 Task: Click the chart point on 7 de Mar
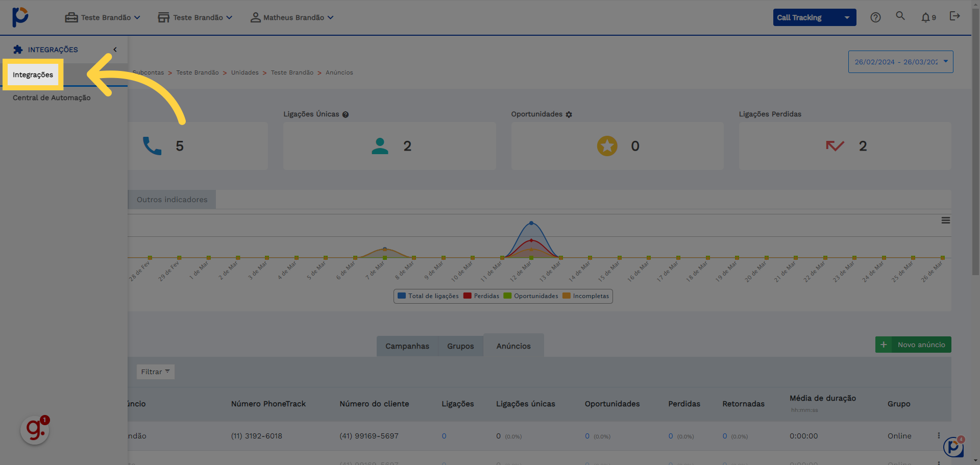click(385, 249)
